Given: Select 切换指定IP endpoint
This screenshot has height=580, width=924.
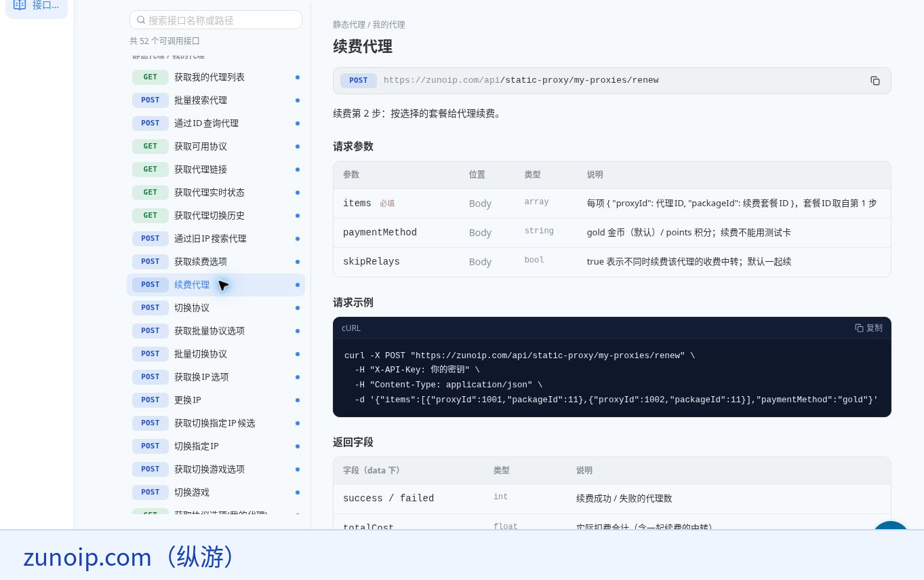Looking at the screenshot, I should [216, 446].
